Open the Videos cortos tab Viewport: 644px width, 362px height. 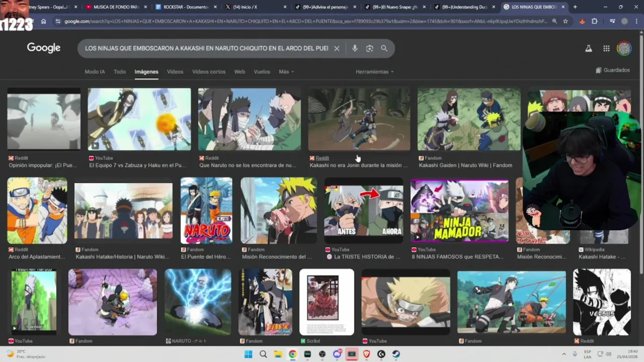pos(209,72)
